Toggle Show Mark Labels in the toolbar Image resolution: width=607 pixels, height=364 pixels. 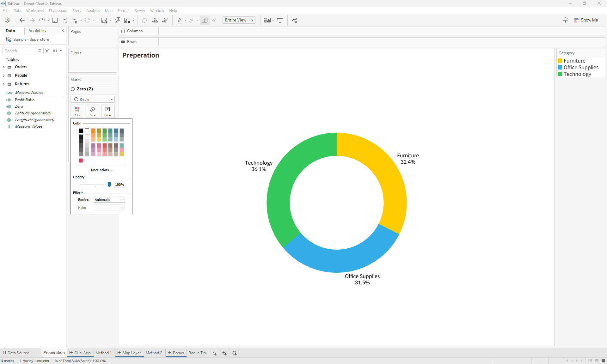tap(205, 20)
